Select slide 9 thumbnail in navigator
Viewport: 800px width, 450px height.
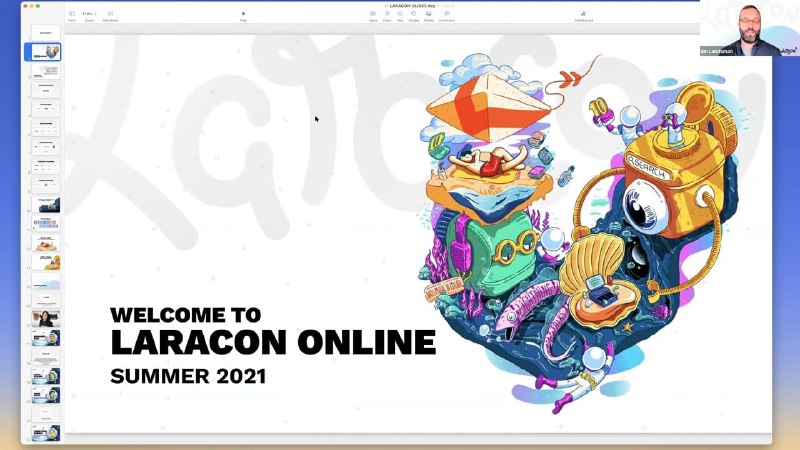click(x=46, y=185)
